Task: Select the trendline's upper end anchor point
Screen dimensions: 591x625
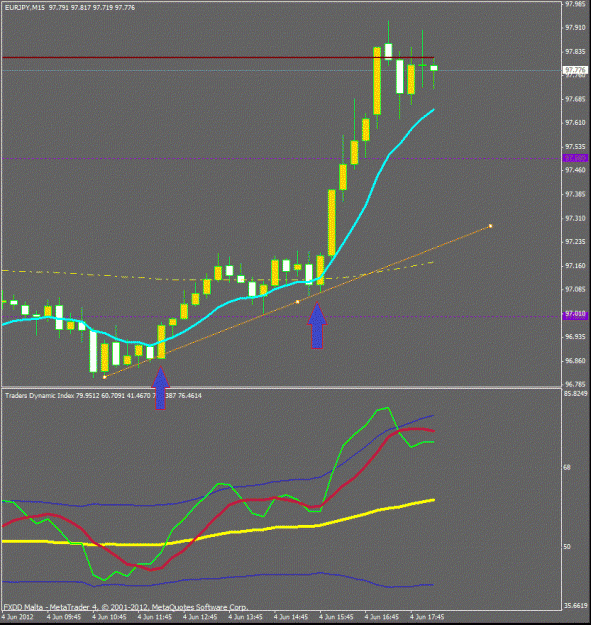Action: (x=491, y=226)
